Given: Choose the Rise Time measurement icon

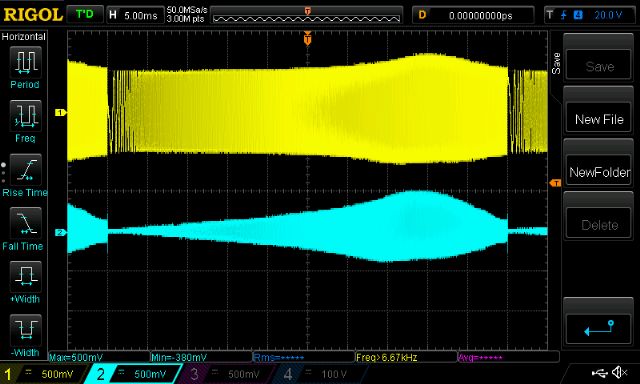Looking at the screenshot, I should pyautogui.click(x=25, y=170).
